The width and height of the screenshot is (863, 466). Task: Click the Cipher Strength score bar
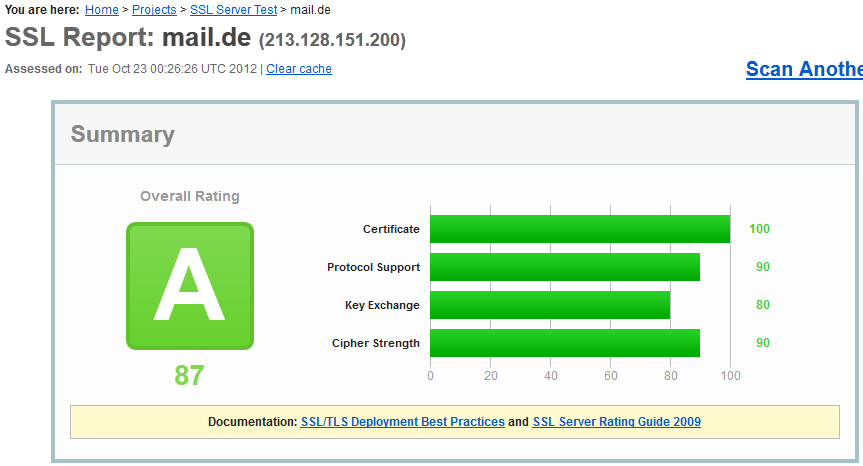coord(564,343)
